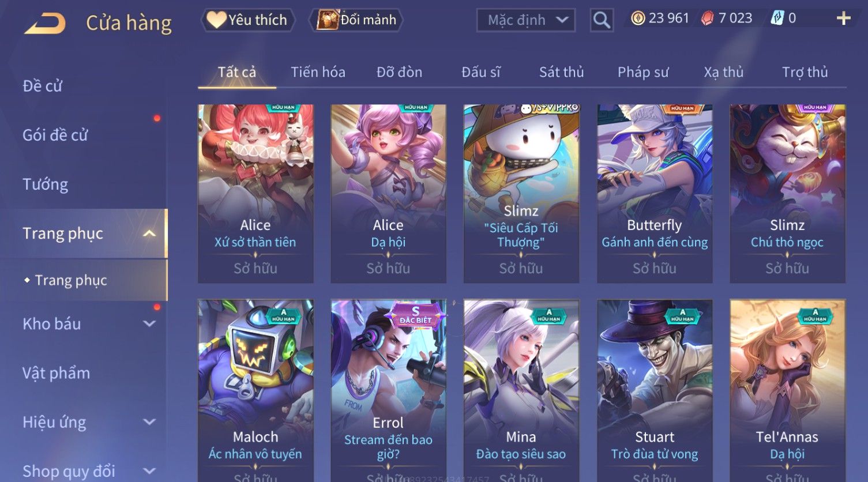The height and width of the screenshot is (482, 868).
Task: Go to Tướng in the sidebar
Action: (45, 184)
